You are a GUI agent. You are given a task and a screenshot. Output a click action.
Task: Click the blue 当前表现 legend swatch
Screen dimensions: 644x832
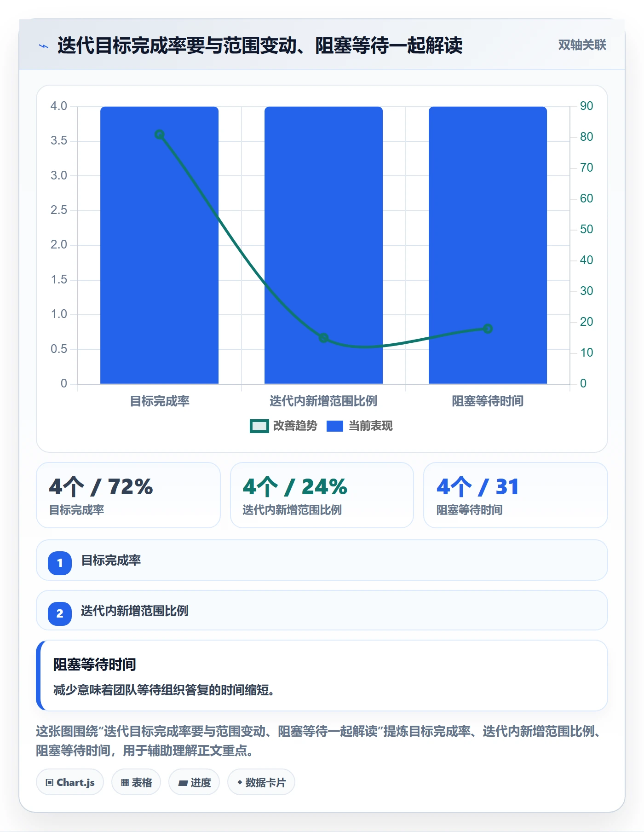click(335, 426)
